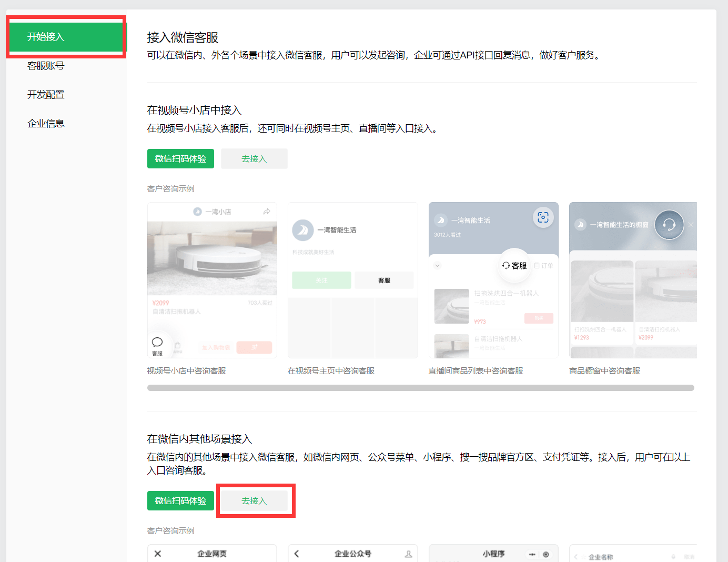
Task: Click the robot vacuum photo in 一湾小店
Action: 212,258
